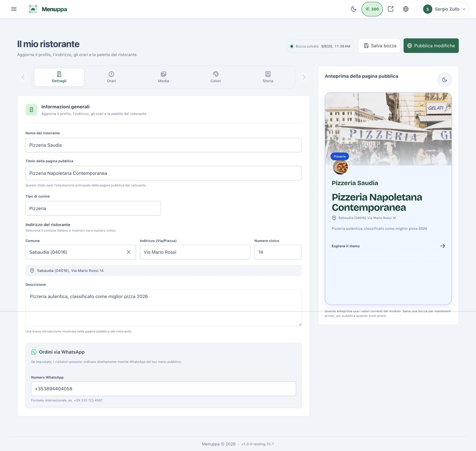Viewport: 476px width, 451px height.
Task: Go to the Colori tab
Action: coord(216,77)
